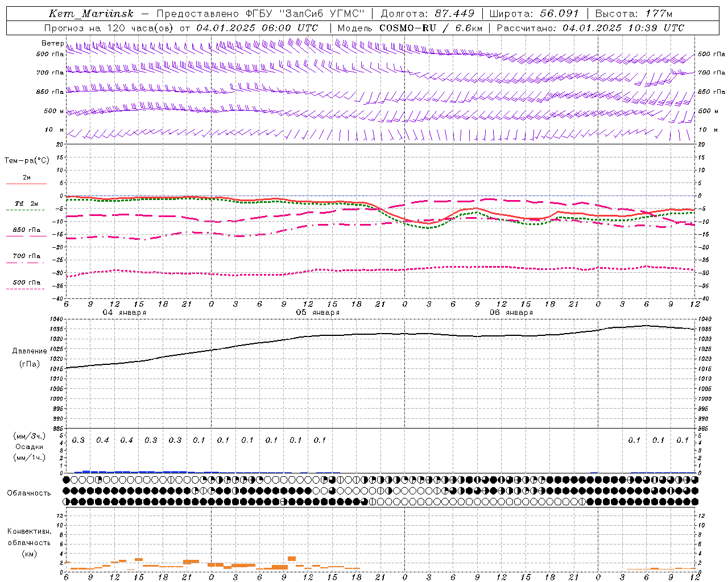728x582 pixels.
Task: Select the provider text ФГБУ "ЗапСиб УГМС"
Action: (305, 14)
